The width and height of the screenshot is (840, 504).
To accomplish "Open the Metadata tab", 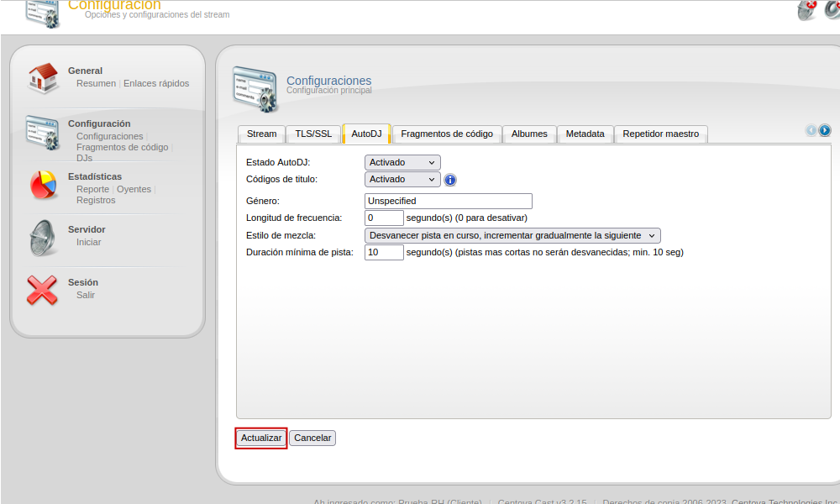I will (x=585, y=134).
